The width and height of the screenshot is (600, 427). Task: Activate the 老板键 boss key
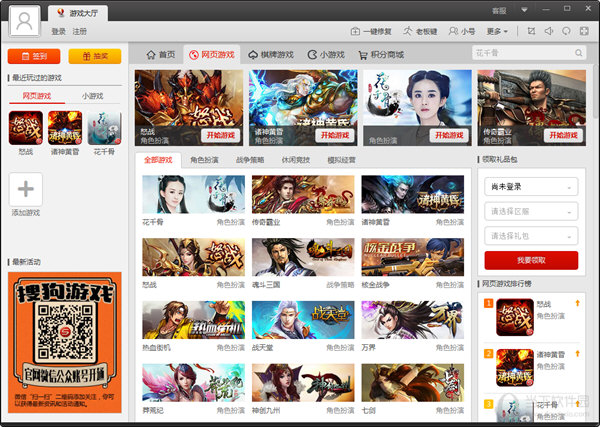tap(420, 31)
